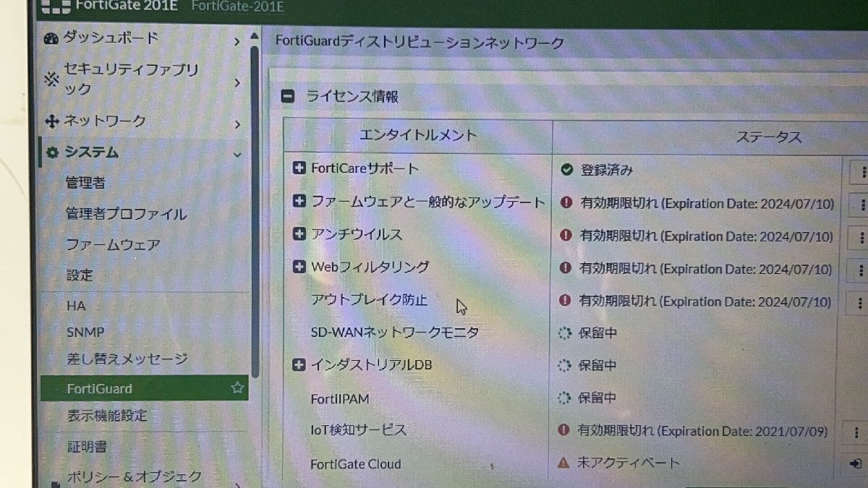The width and height of the screenshot is (868, 488).
Task: Click the システム gear icon
Action: click(52, 153)
